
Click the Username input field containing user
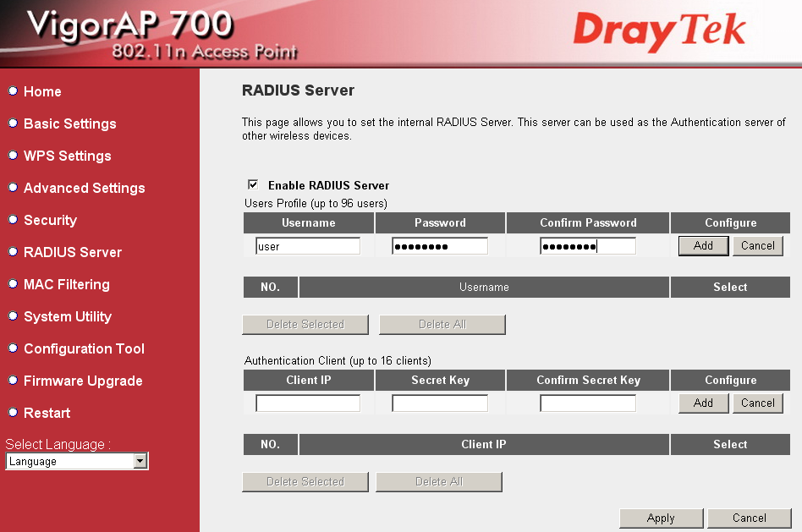(308, 245)
